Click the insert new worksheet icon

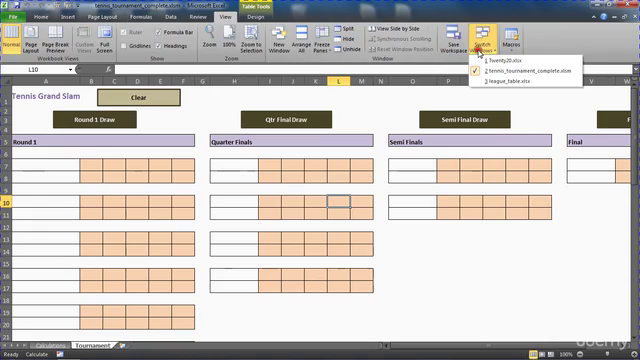coord(122,346)
